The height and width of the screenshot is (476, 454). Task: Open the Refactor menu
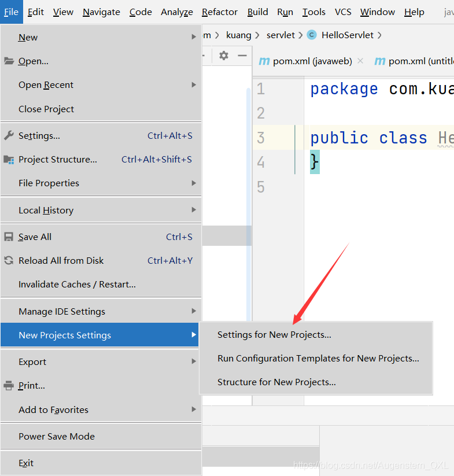point(220,12)
